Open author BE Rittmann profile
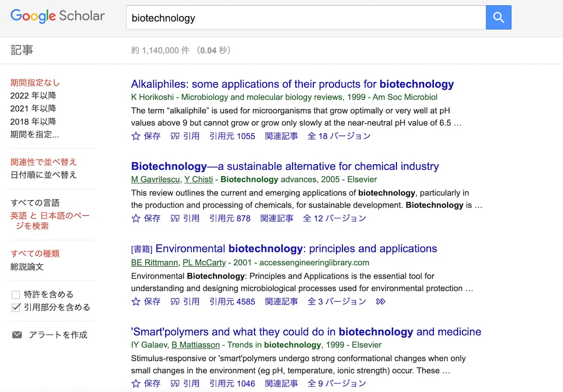Viewport: 563px width, 392px height. click(155, 263)
